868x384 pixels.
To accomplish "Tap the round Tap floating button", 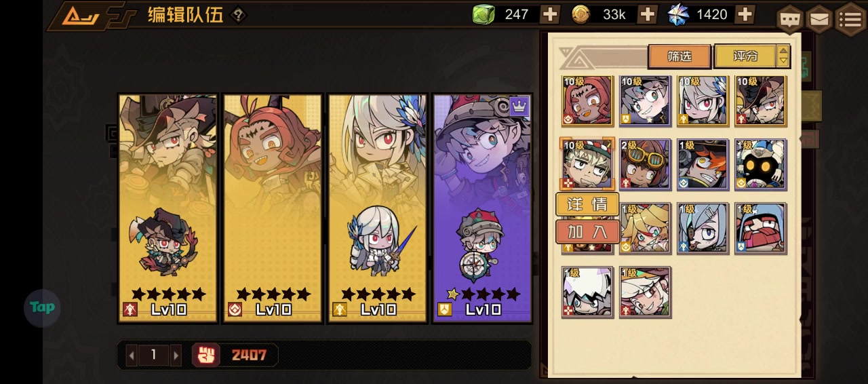I will click(x=42, y=307).
